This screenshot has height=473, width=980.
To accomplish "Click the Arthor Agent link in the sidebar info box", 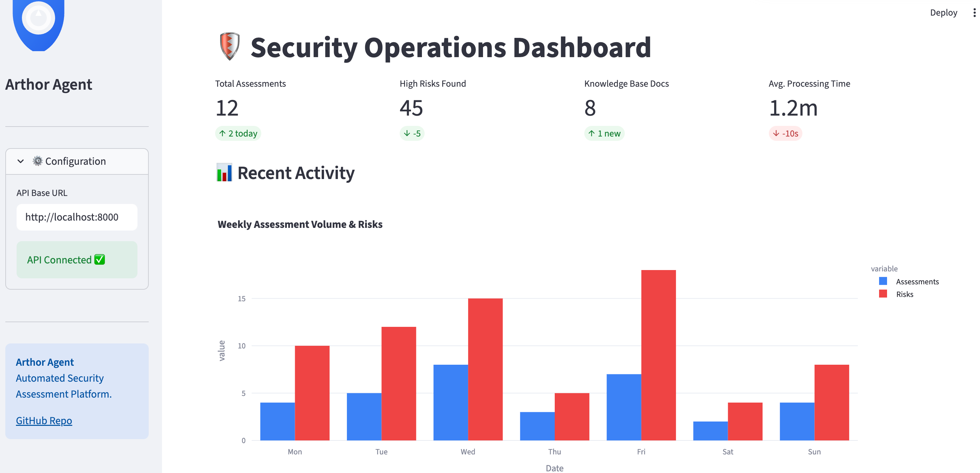I will tap(44, 362).
